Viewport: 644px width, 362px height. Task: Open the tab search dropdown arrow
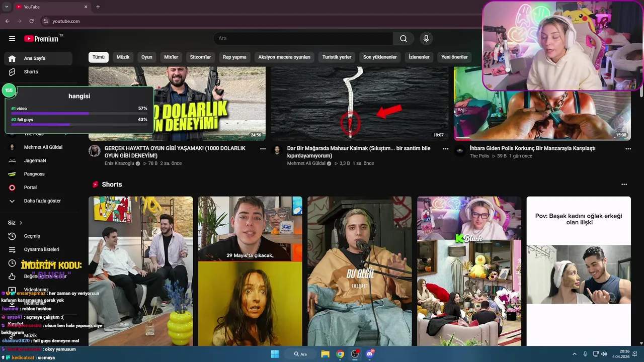pos(7,7)
